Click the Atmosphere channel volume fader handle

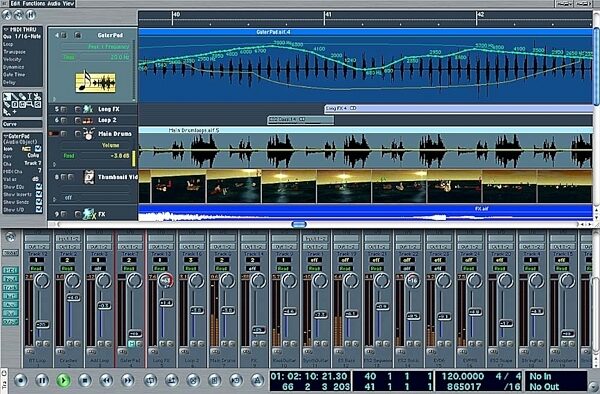click(567, 334)
